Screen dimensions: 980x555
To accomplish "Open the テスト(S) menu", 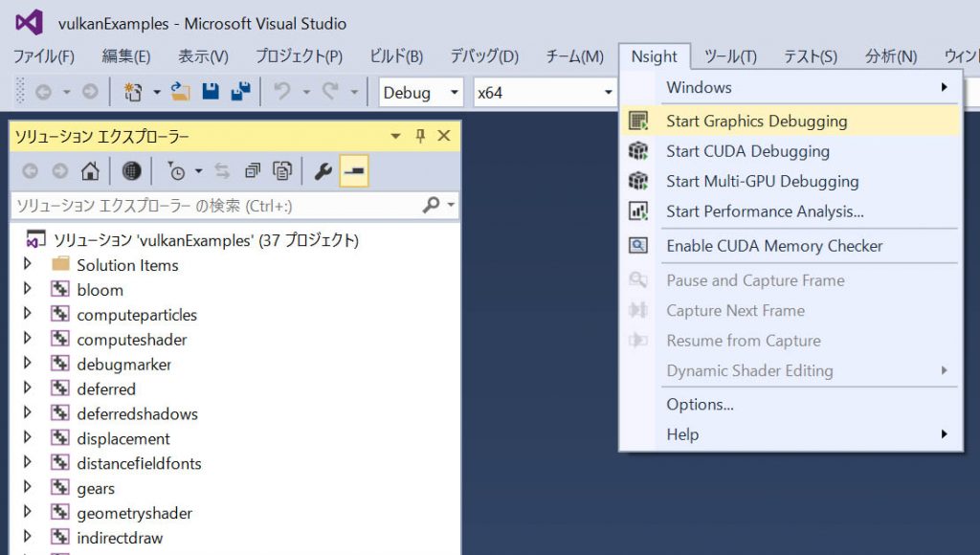I will click(810, 56).
